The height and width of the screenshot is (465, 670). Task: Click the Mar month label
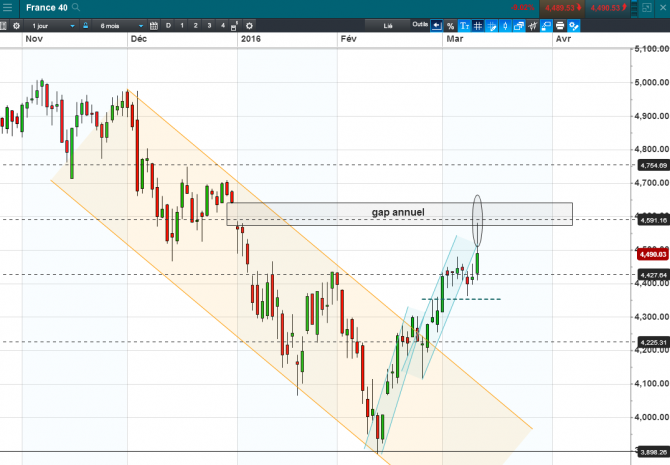455,39
